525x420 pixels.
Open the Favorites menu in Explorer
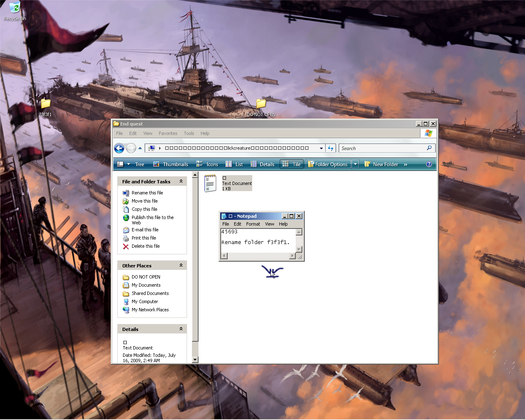tap(168, 133)
